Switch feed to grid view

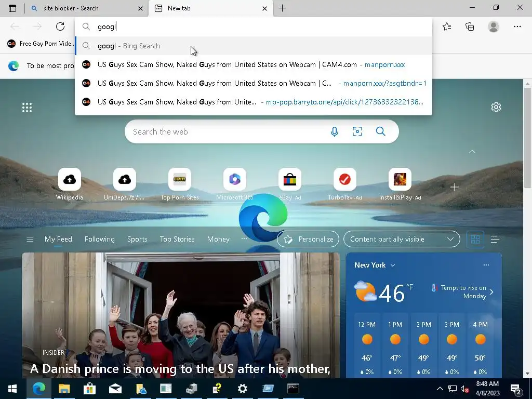point(475,240)
